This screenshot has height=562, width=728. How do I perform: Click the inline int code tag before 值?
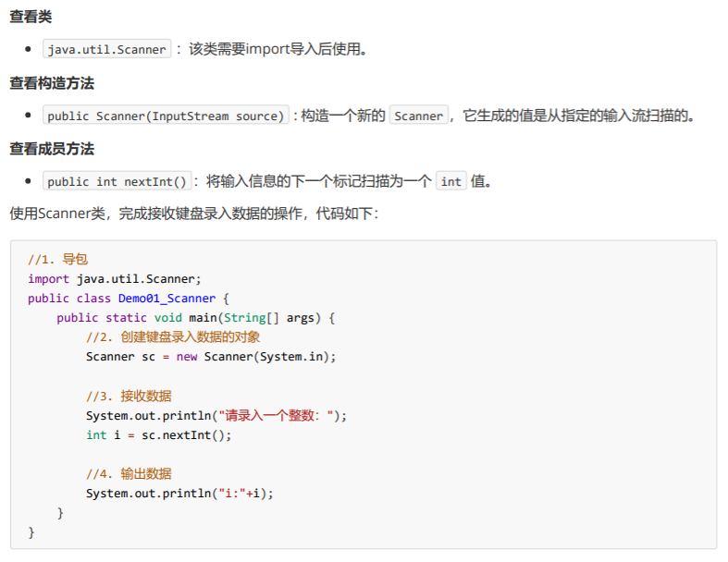450,181
